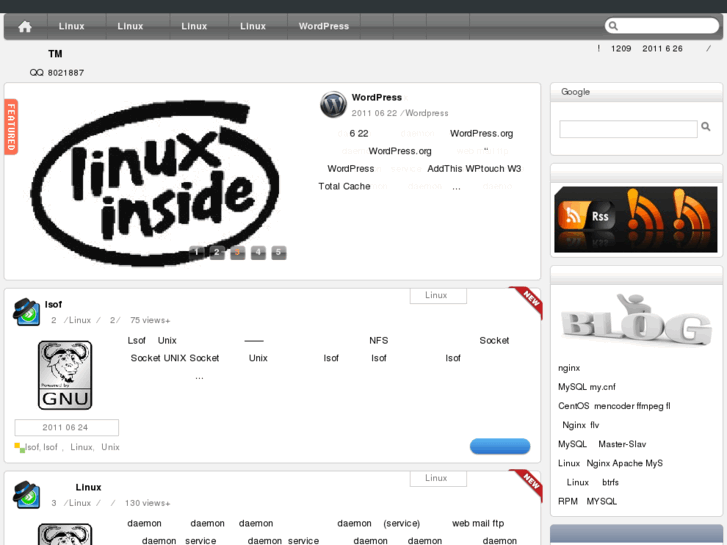Focus the top navigation search field
This screenshot has height=545, width=727.
[x=662, y=26]
